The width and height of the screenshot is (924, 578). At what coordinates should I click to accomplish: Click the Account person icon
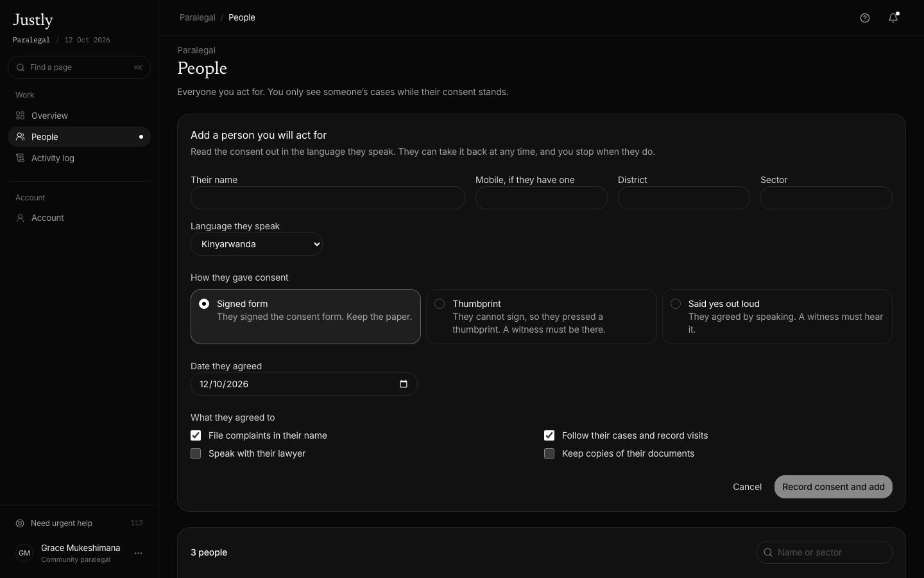pyautogui.click(x=21, y=218)
